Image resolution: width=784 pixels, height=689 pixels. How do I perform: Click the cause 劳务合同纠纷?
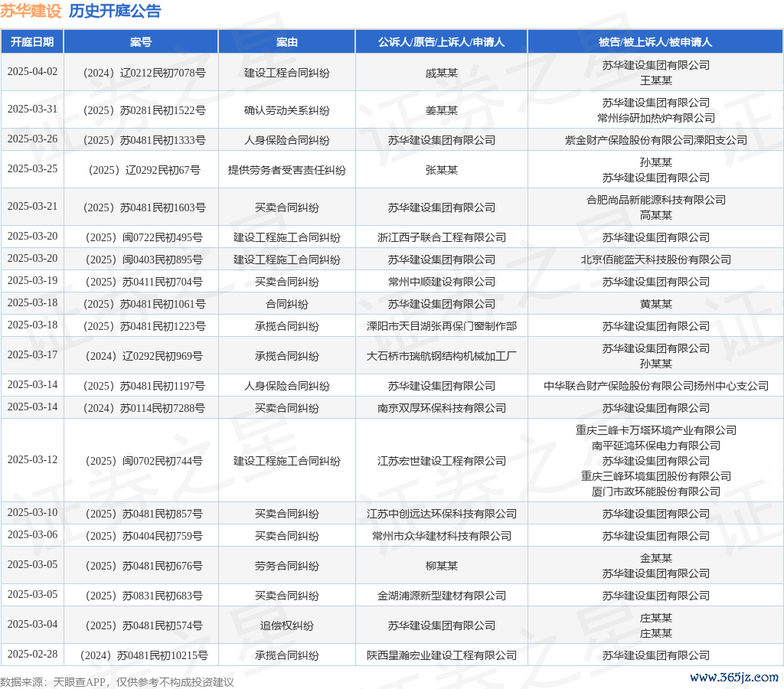click(287, 567)
